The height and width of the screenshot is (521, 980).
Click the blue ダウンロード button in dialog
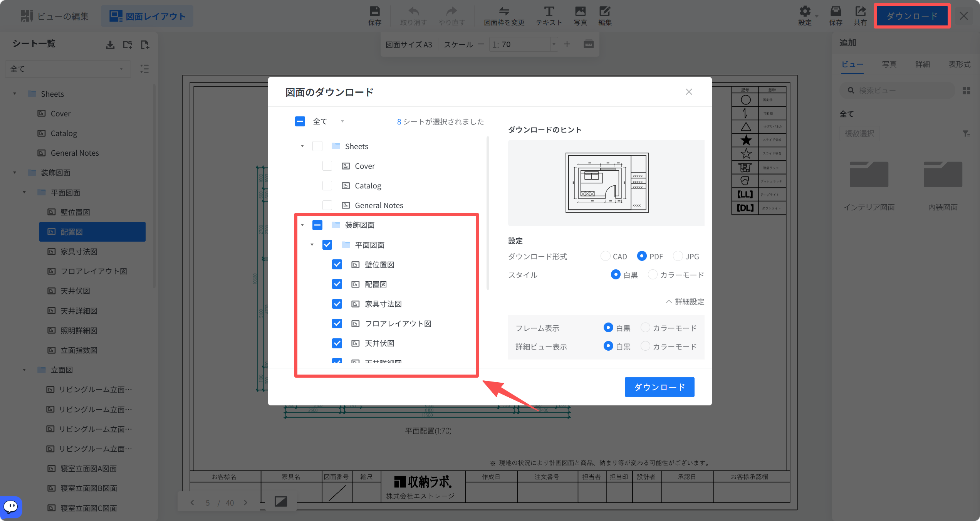(x=659, y=387)
